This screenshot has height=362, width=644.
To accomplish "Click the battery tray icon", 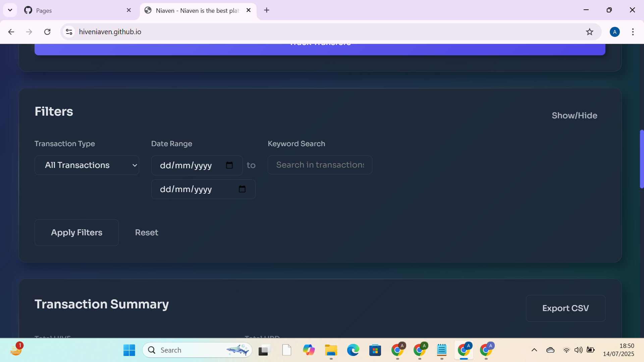I will 591,350.
